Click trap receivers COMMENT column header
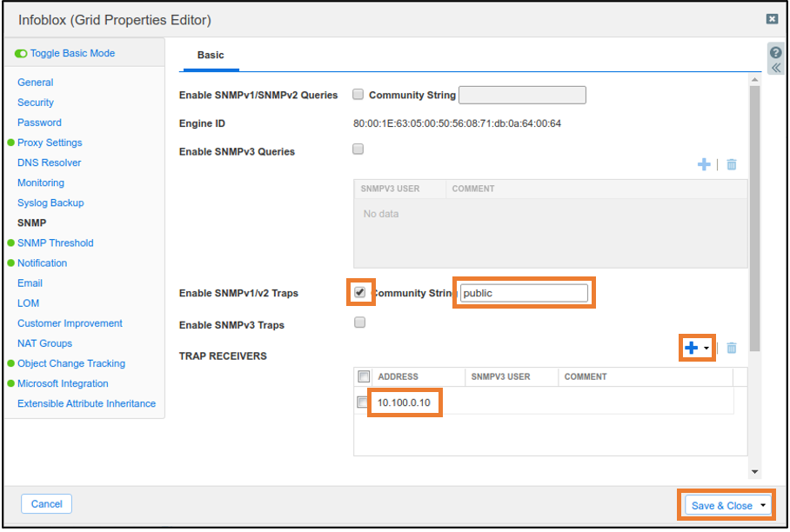790x532 pixels. pos(586,376)
